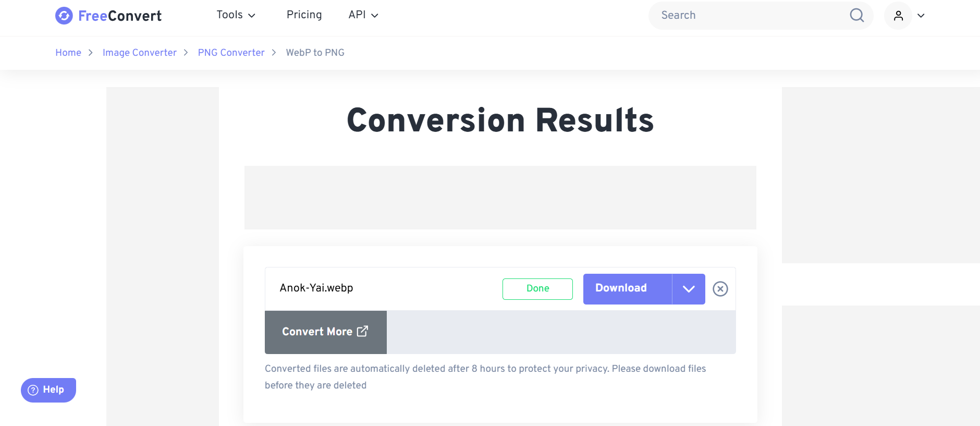980x426 pixels.
Task: Click the Done status badge
Action: tap(537, 289)
